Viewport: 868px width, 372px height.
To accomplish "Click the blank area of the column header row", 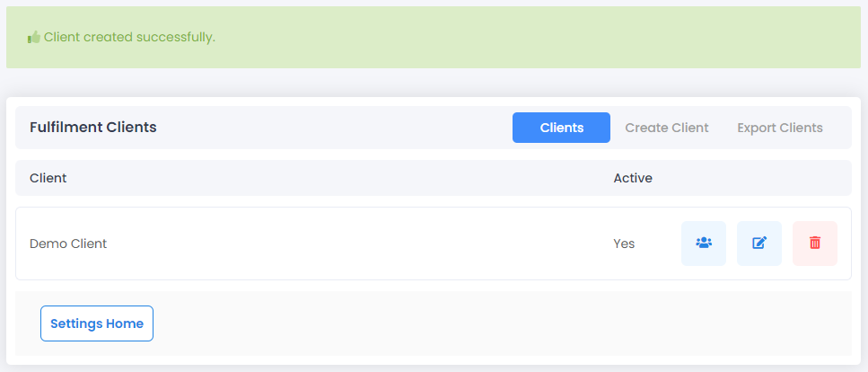I will coord(332,178).
